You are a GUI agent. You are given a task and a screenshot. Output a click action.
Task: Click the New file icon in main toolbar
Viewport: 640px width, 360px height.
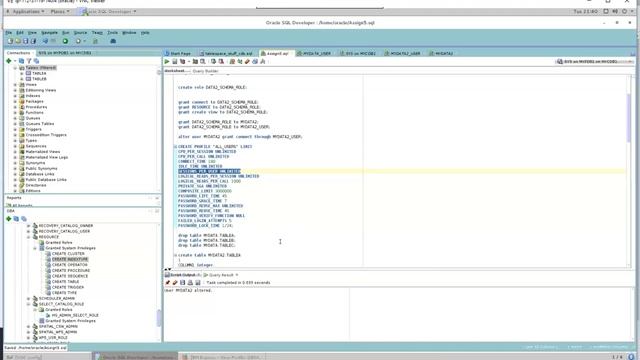tap(11, 41)
